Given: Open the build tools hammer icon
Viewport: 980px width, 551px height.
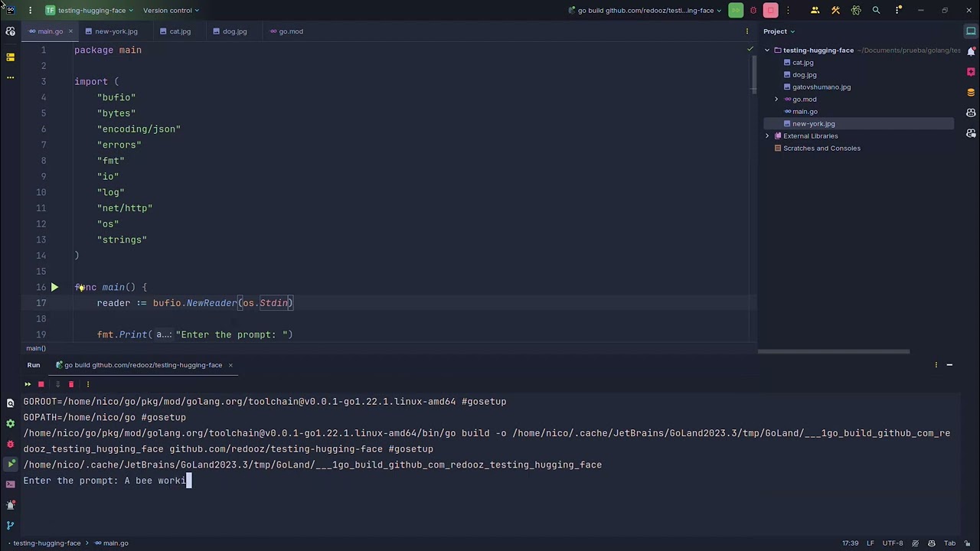Looking at the screenshot, I should [835, 10].
